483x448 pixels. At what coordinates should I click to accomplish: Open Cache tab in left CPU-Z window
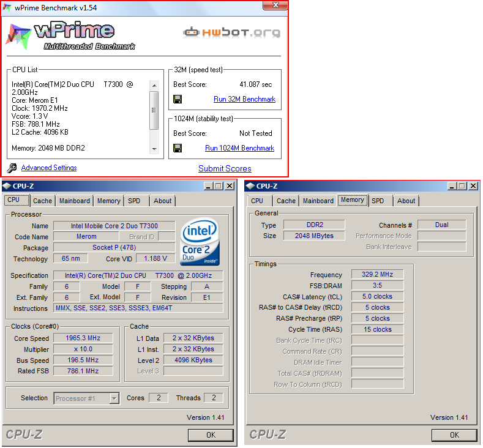[x=42, y=201]
